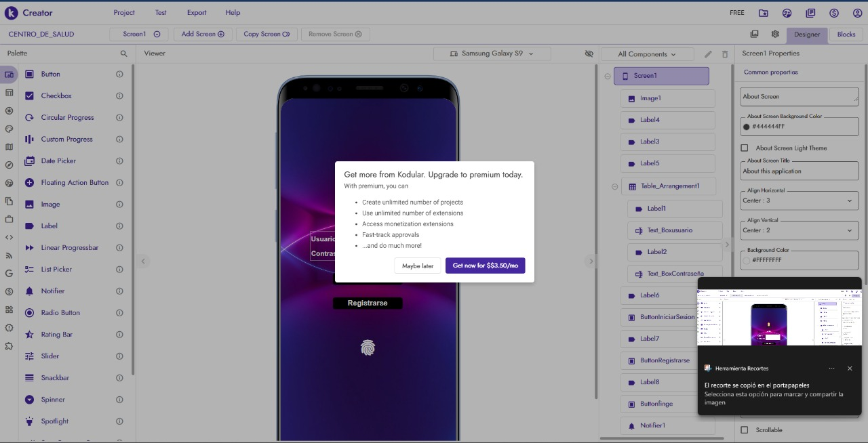The height and width of the screenshot is (443, 868).
Task: Click the dollar pricing icon in top bar
Action: coord(833,13)
